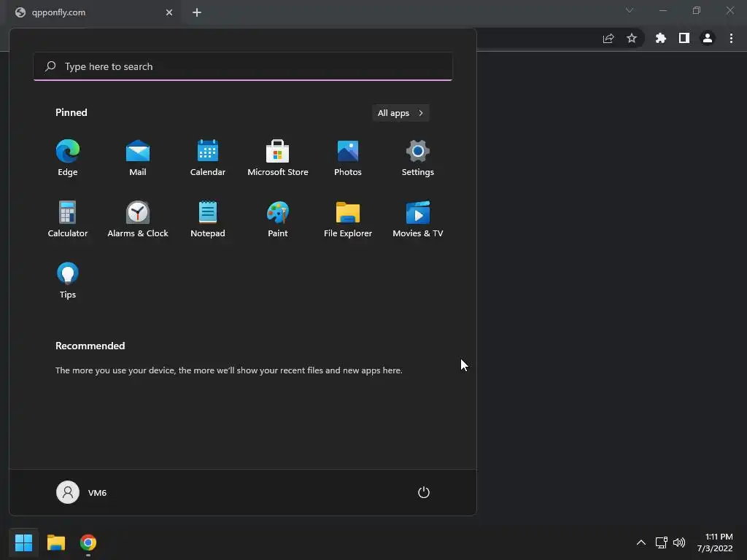Launch Movies & TV app
The width and height of the screenshot is (747, 560).
tap(418, 219)
